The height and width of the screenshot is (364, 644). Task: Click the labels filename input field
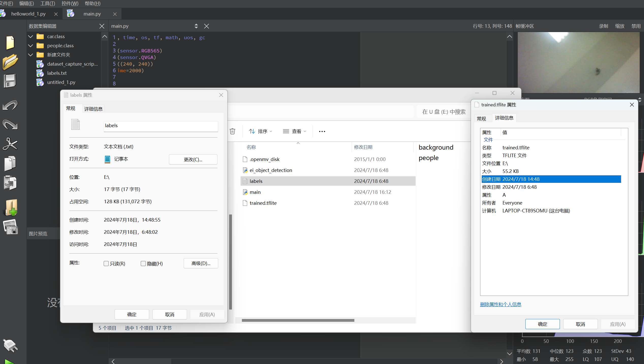coord(161,126)
